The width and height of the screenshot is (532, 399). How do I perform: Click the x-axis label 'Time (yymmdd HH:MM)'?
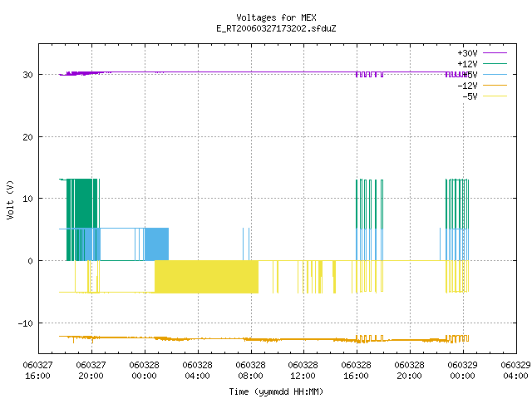(276, 392)
